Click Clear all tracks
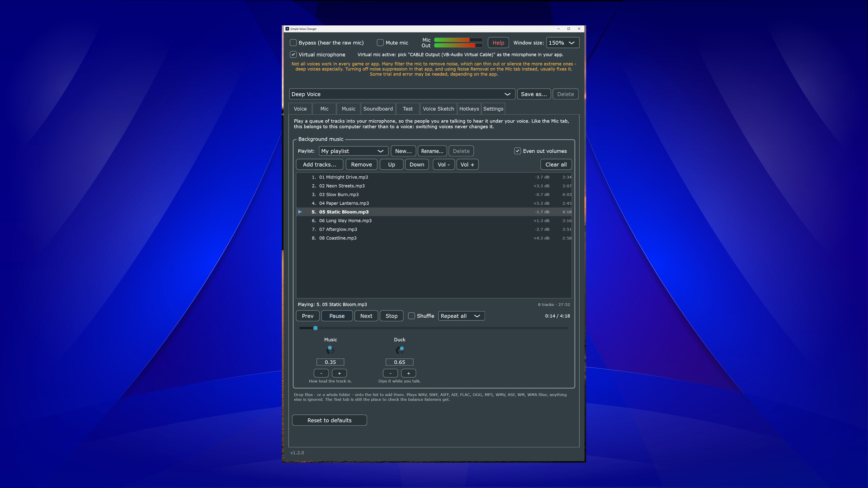 (x=556, y=164)
